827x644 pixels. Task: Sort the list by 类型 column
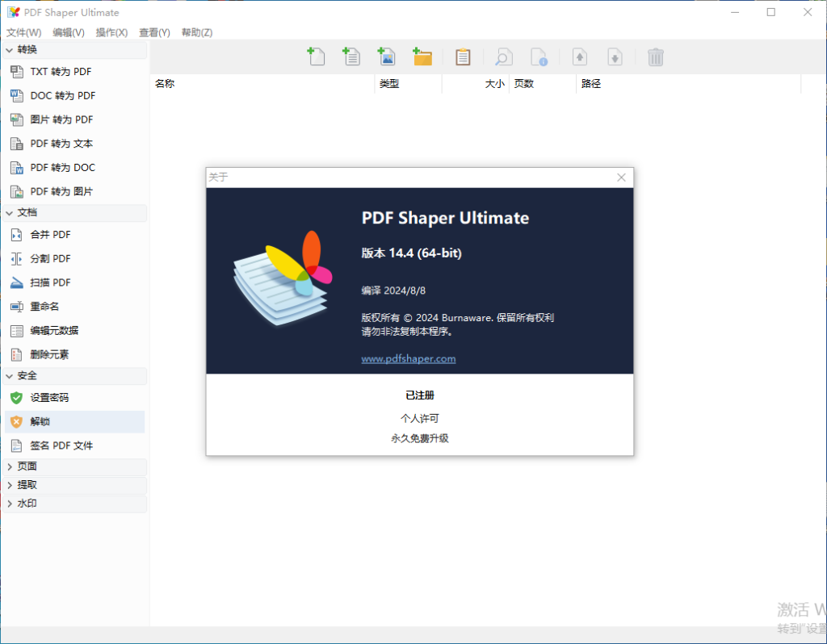408,84
